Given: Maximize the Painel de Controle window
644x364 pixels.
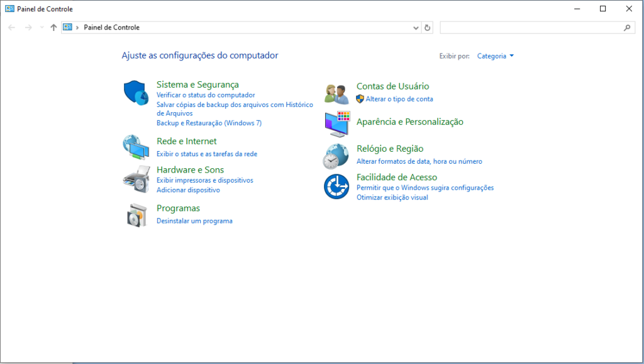Looking at the screenshot, I should 603,9.
